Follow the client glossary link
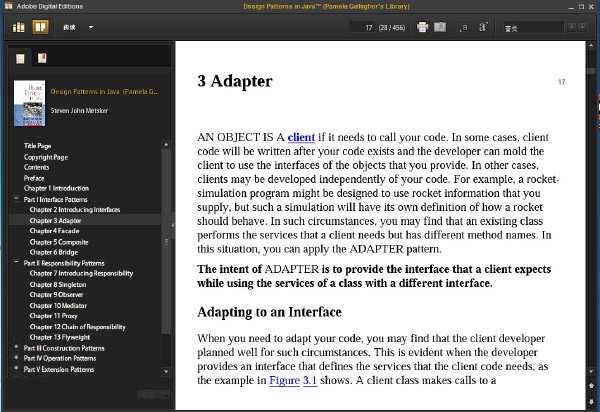 (x=301, y=137)
